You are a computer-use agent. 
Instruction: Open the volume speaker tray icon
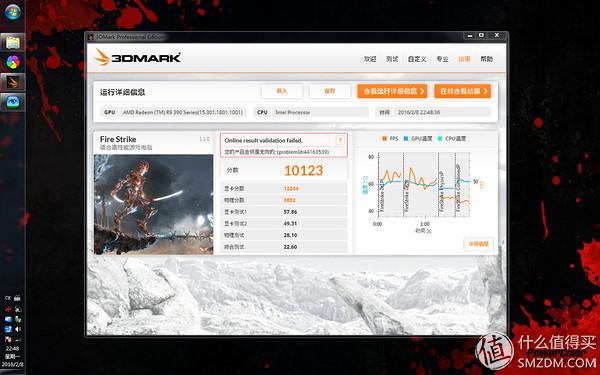tap(18, 329)
